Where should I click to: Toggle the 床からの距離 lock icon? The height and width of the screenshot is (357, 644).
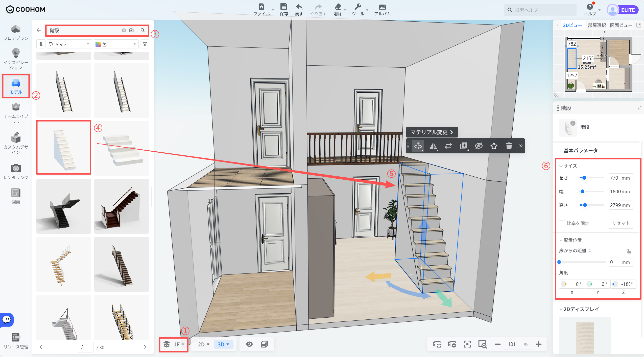click(x=629, y=251)
